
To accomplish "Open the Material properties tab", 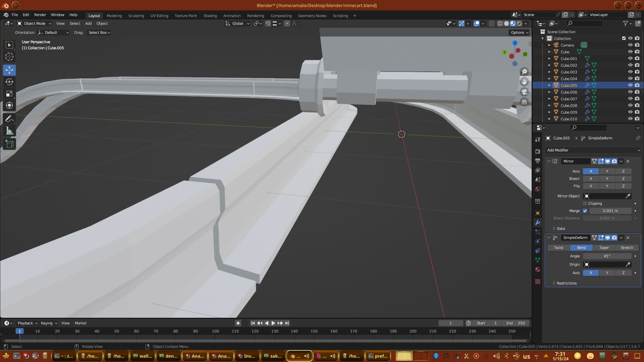I will 538,270.
